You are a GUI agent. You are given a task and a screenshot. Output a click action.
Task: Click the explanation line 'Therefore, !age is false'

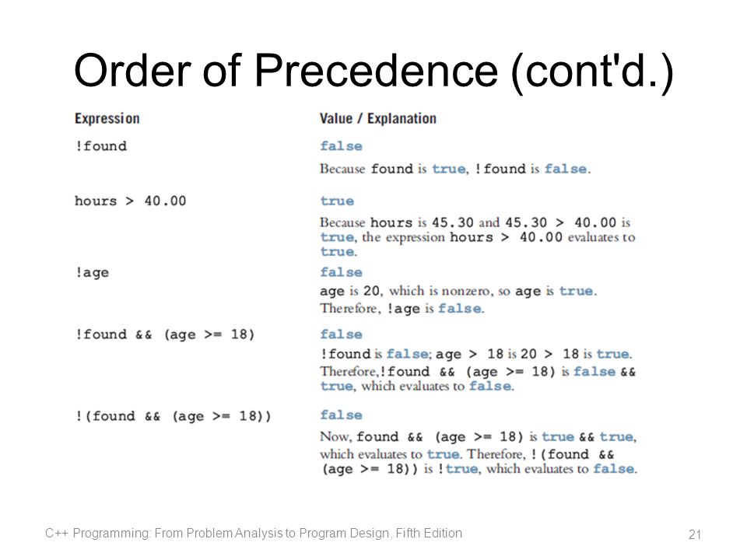pyautogui.click(x=402, y=308)
